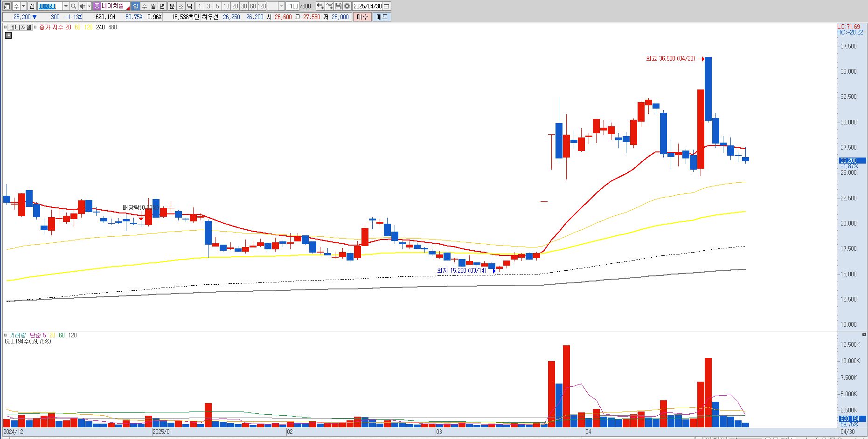The image size is (868, 439).
Task: Click the line chart comparison tool icon
Action: coord(329,6)
